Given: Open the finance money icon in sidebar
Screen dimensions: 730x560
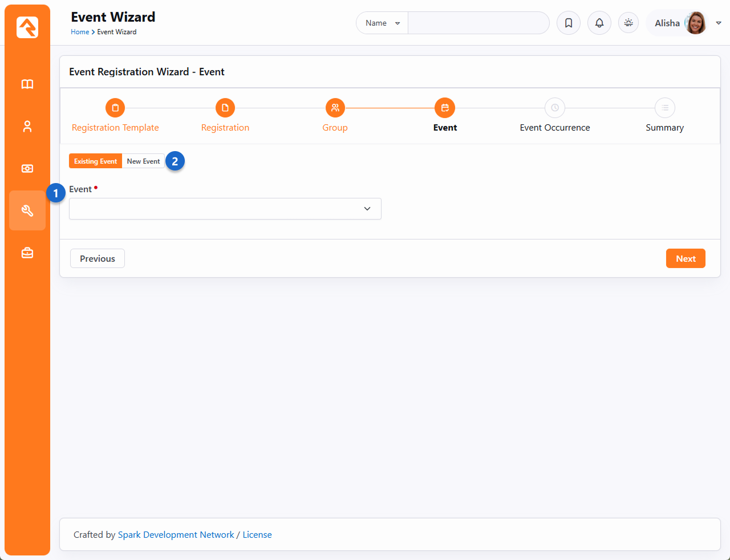Looking at the screenshot, I should click(x=27, y=169).
